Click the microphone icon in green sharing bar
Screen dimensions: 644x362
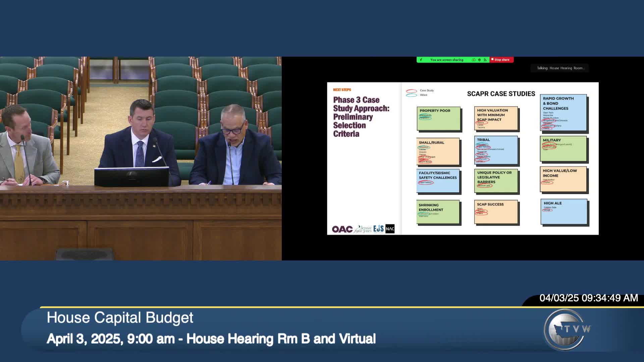[421, 60]
